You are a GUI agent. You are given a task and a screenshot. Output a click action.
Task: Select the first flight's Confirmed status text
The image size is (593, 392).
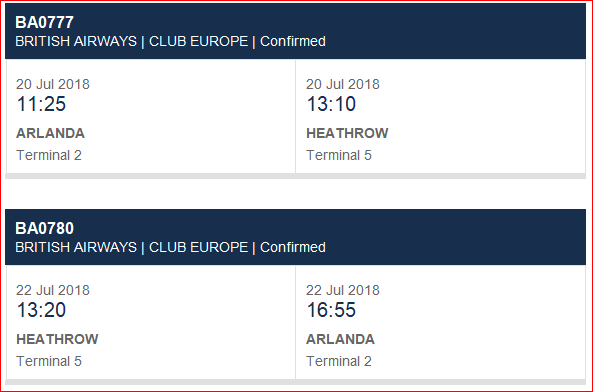pyautogui.click(x=293, y=41)
